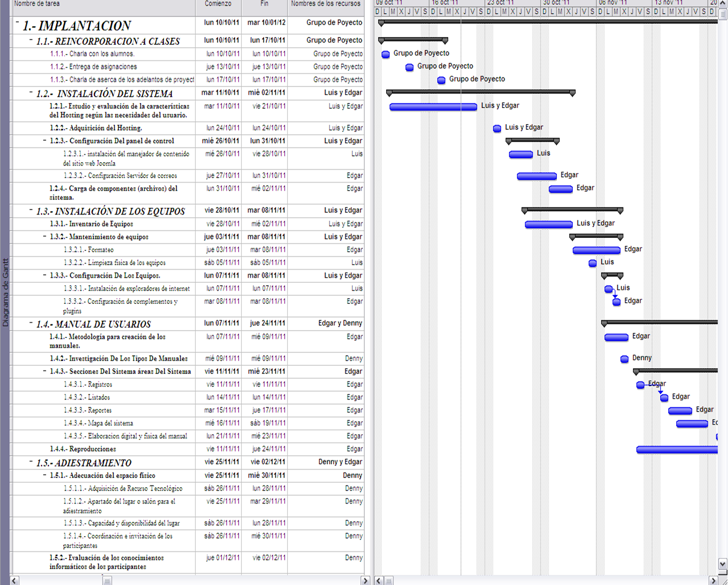Click the Formateo task Gantt bar
Image resolution: width=728 pixels, height=585 pixels.
click(x=597, y=250)
